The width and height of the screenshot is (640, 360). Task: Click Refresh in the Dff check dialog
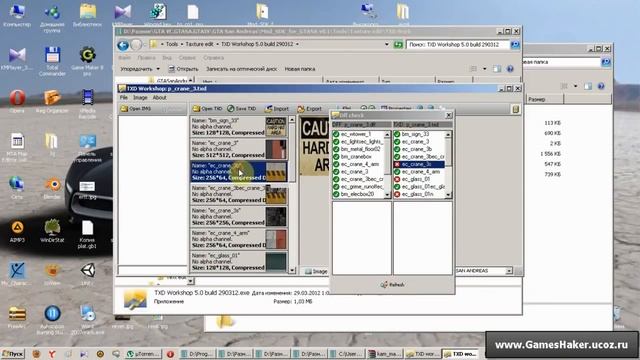click(x=392, y=284)
